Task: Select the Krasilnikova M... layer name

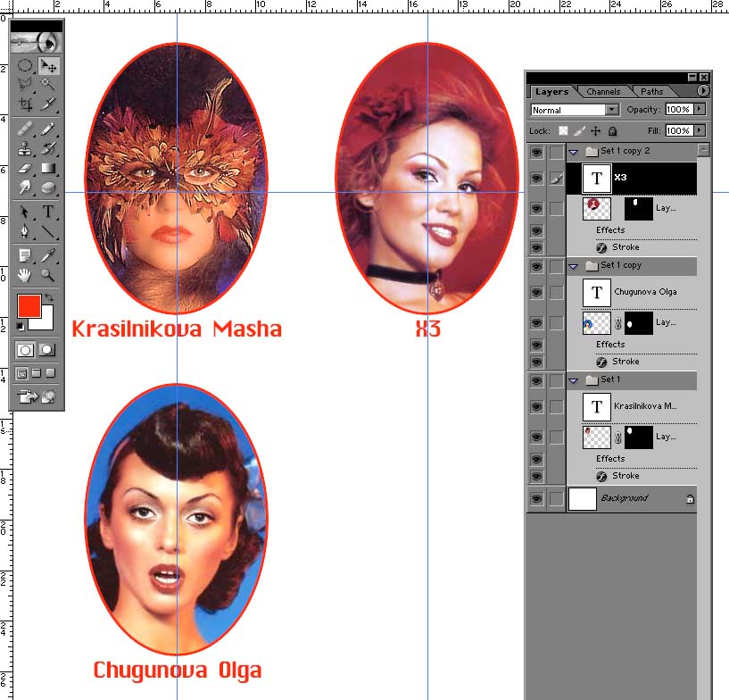Action: 645,406
